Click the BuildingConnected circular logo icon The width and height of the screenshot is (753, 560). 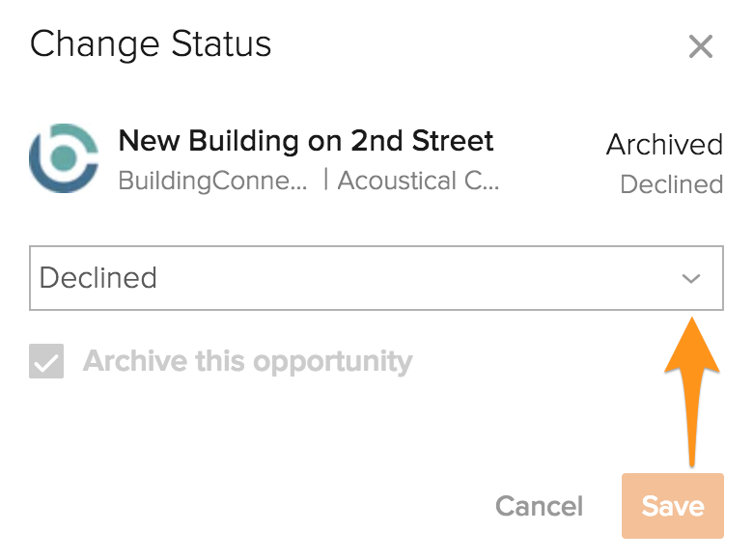[x=64, y=158]
